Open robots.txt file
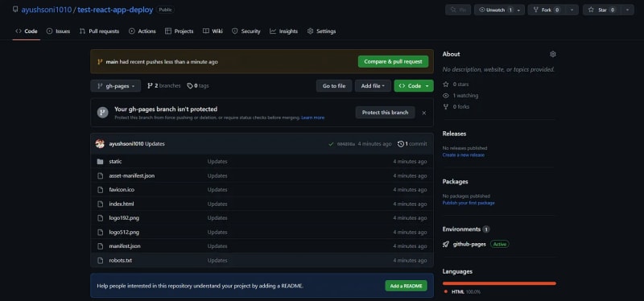 click(120, 260)
